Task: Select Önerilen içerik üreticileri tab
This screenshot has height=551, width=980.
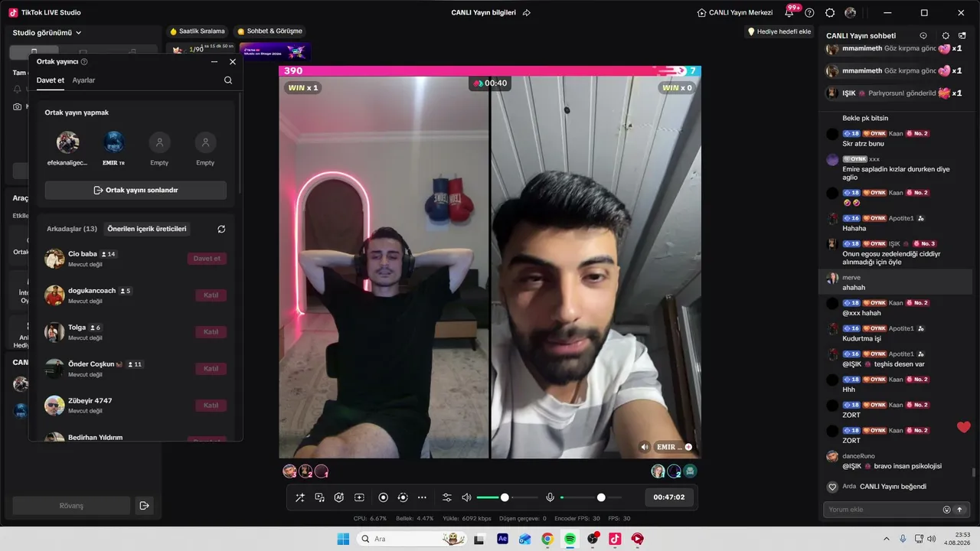Action: pos(147,229)
